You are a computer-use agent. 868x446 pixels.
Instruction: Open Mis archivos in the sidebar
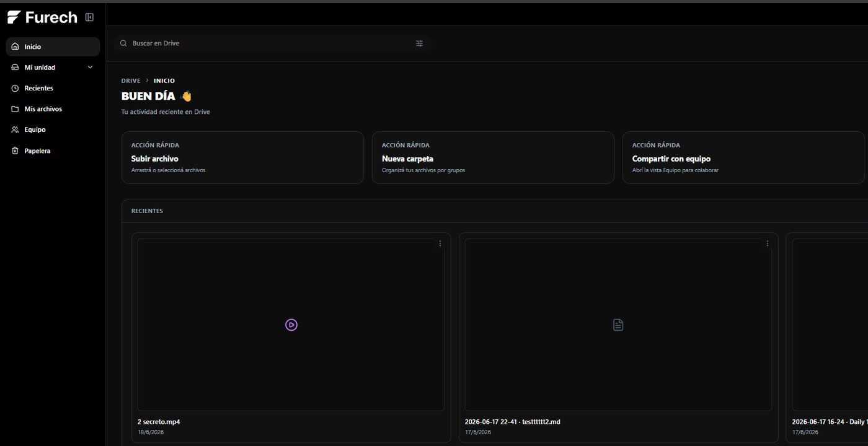[53, 109]
